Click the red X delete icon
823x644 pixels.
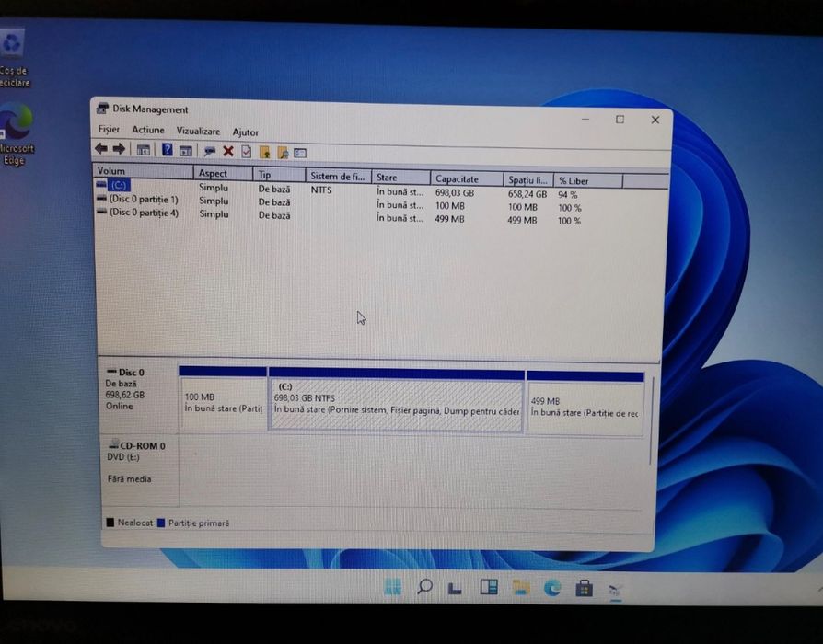coord(227,152)
